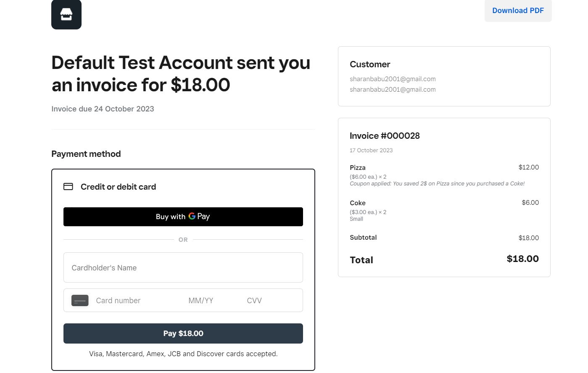
Task: Focus the Cardholder's Name field
Action: coord(183,267)
